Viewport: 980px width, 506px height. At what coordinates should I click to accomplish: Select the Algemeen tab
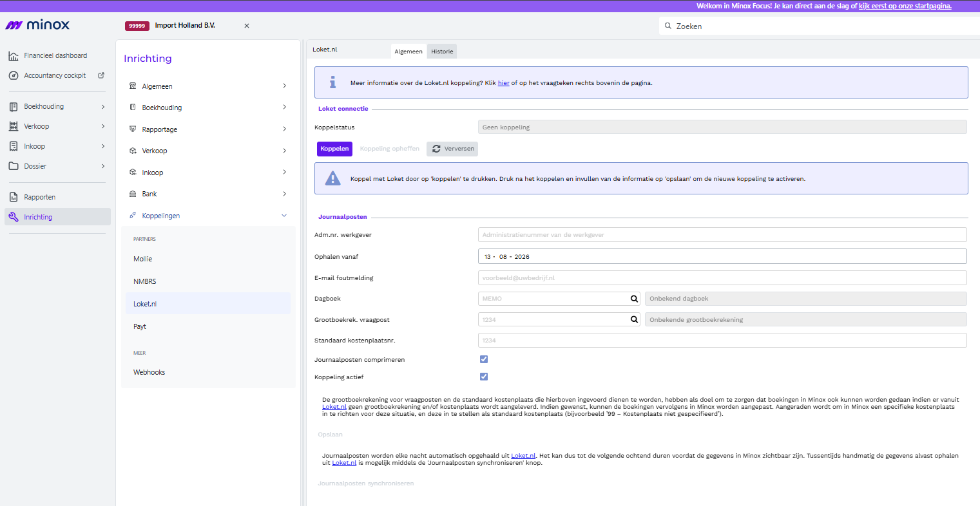click(408, 52)
